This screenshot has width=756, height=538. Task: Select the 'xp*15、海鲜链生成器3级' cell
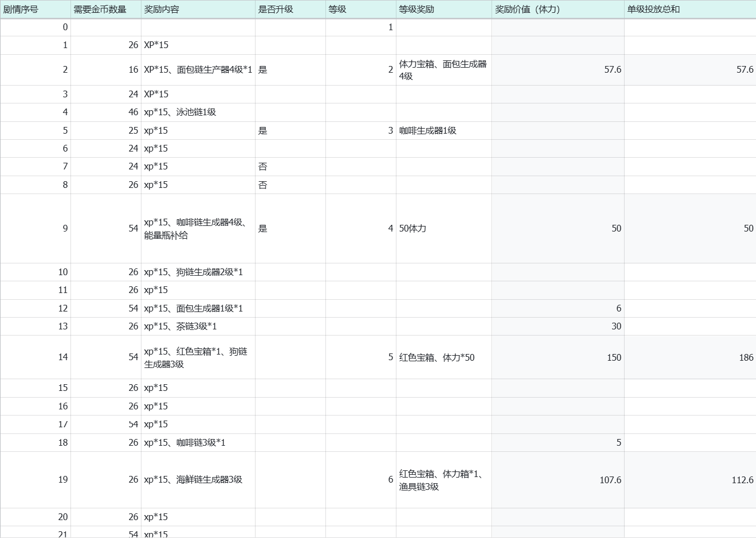pos(198,480)
